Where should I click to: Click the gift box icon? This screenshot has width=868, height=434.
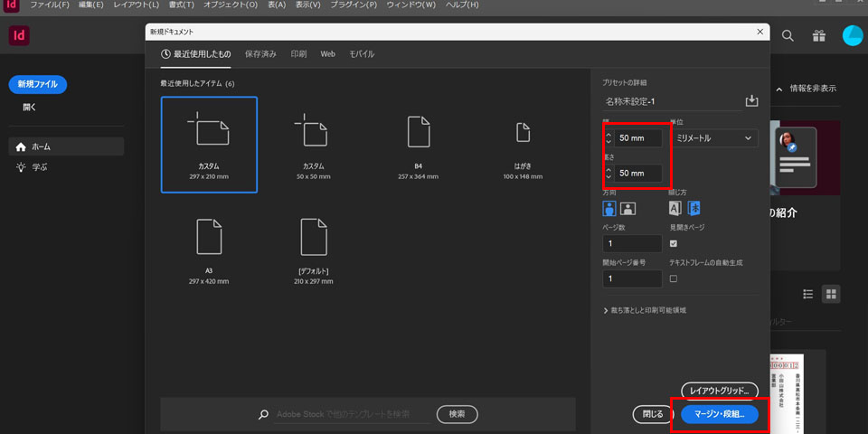pyautogui.click(x=818, y=36)
